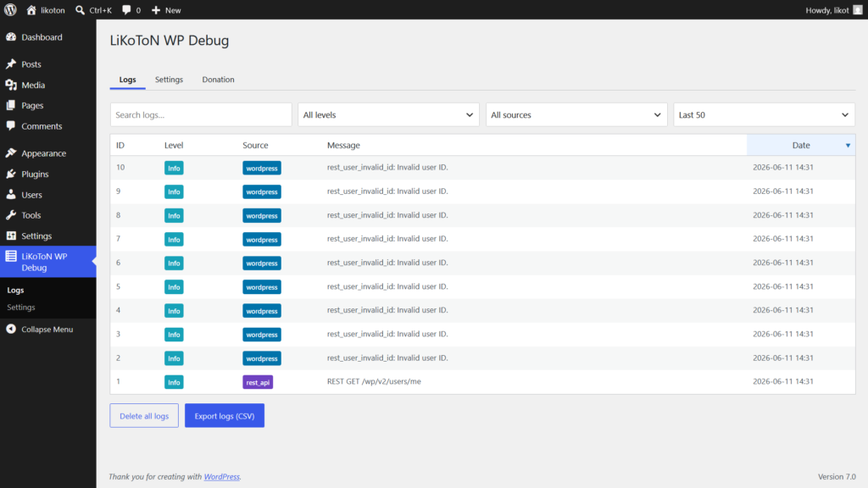Click the Users person icon
This screenshot has width=868, height=488.
[11, 195]
